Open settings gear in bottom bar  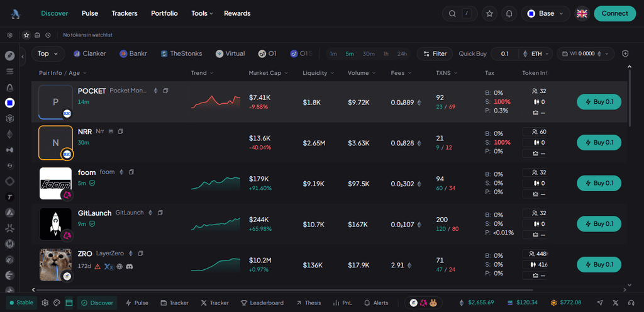click(x=45, y=303)
